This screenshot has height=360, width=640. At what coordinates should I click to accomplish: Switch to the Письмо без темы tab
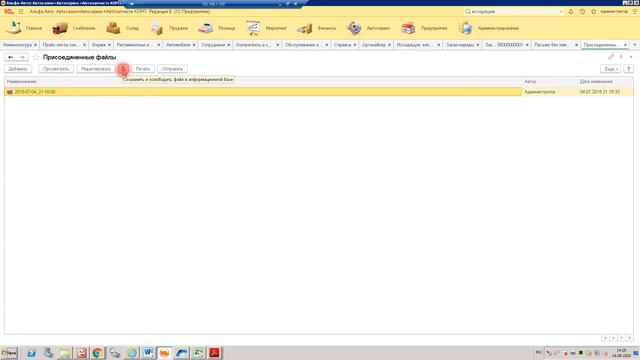(551, 44)
